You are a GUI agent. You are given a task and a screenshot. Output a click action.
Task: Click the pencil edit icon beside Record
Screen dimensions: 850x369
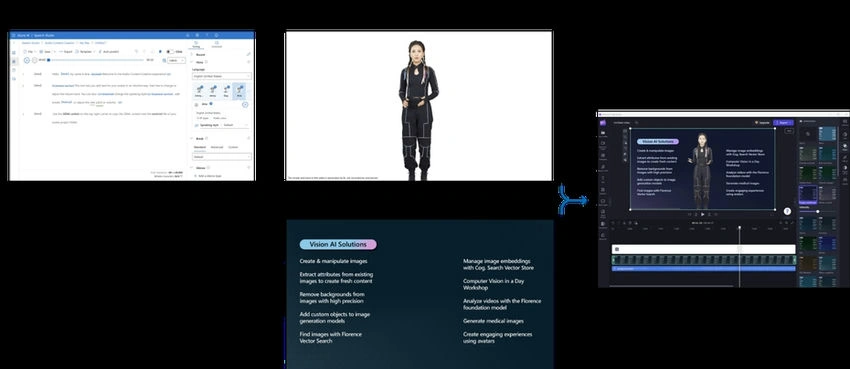(248, 54)
